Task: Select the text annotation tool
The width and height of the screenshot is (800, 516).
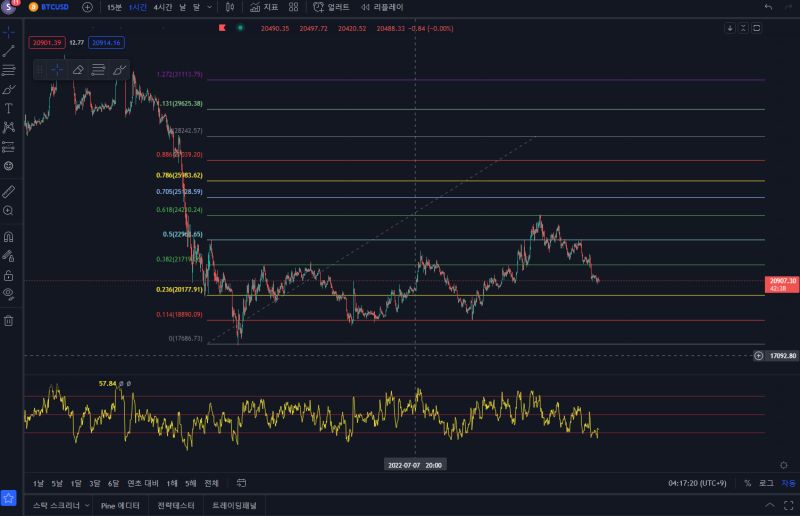Action: (9, 108)
